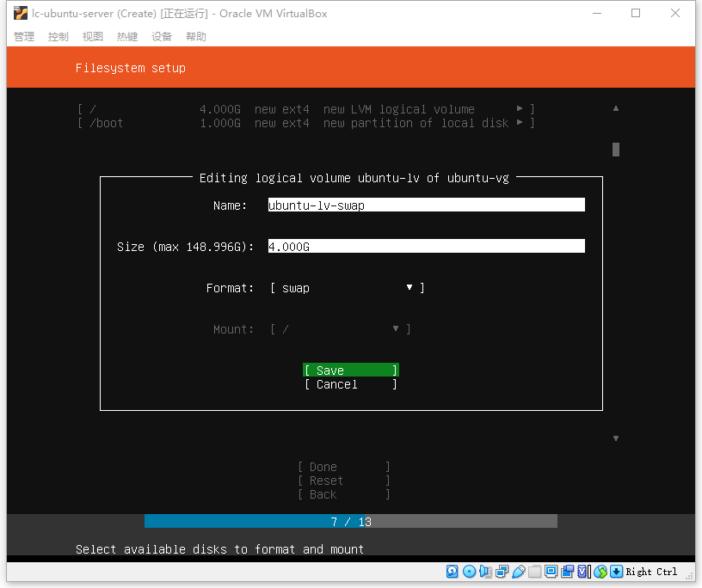This screenshot has width=702, height=588.
Task: Click the Name field with ubuntu-lv-swap
Action: (x=426, y=205)
